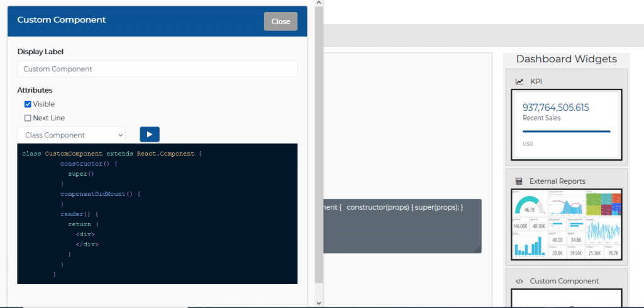644x308 pixels.
Task: Click the KPI Recent Sales progress bar
Action: click(566, 132)
